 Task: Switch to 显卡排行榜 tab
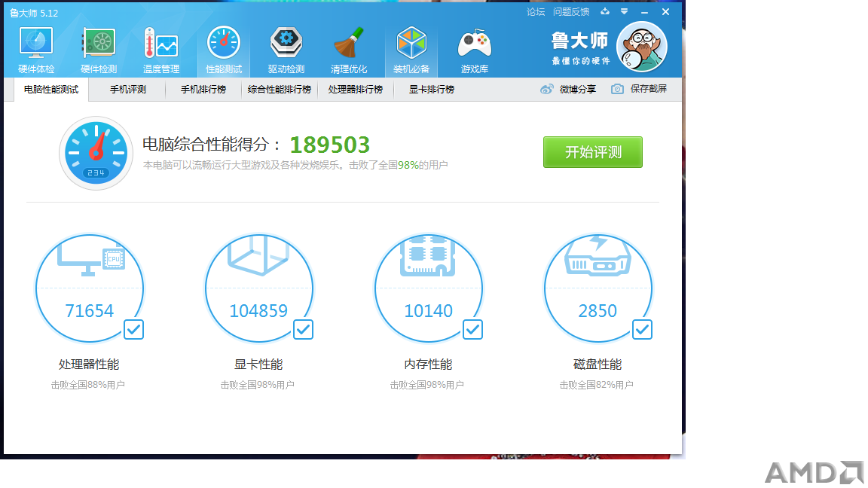(432, 90)
